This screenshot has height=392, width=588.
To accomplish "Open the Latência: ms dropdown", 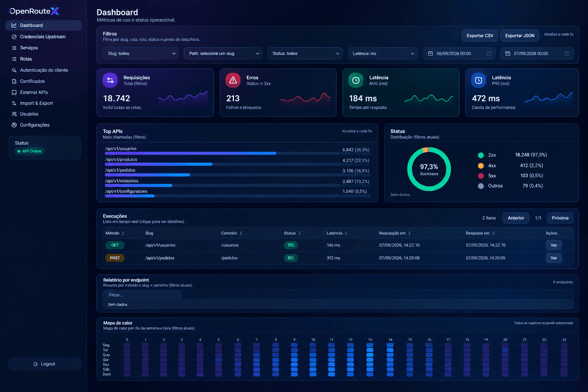I will click(382, 54).
